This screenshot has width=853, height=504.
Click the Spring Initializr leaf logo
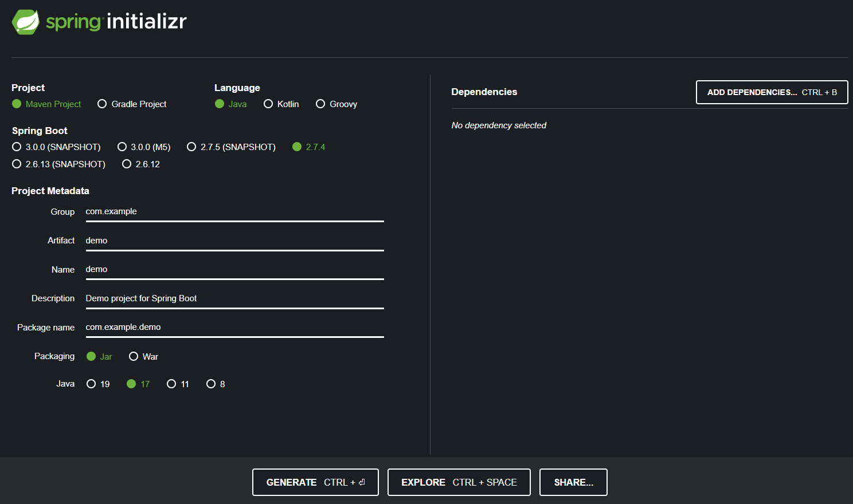click(26, 22)
